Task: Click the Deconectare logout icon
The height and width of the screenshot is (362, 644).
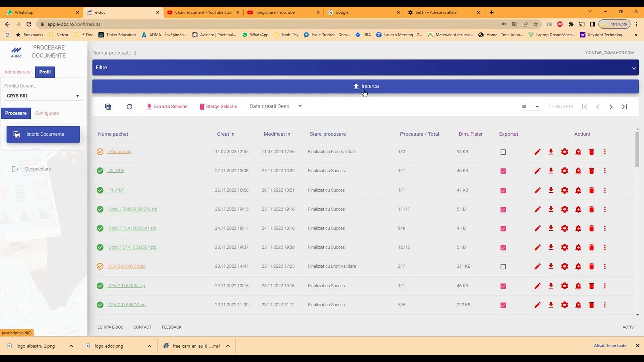Action: 15,169
